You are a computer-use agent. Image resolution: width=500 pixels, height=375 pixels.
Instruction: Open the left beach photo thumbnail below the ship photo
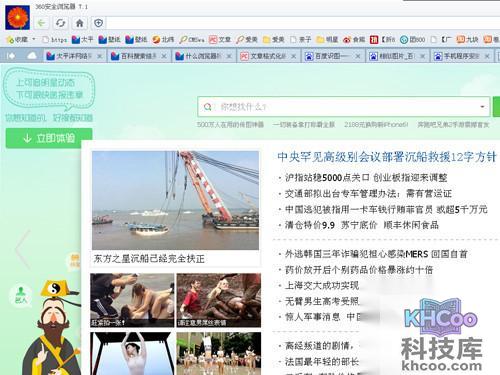pos(132,300)
